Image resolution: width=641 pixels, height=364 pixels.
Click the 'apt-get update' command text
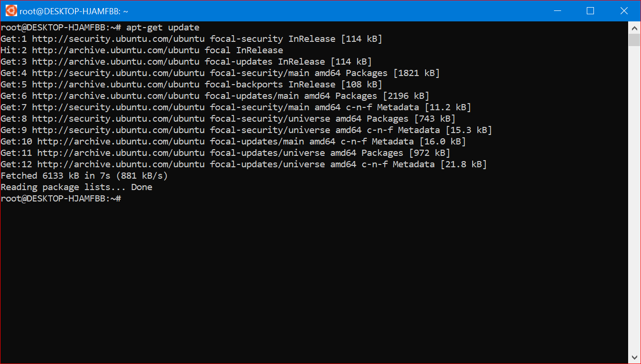(163, 28)
